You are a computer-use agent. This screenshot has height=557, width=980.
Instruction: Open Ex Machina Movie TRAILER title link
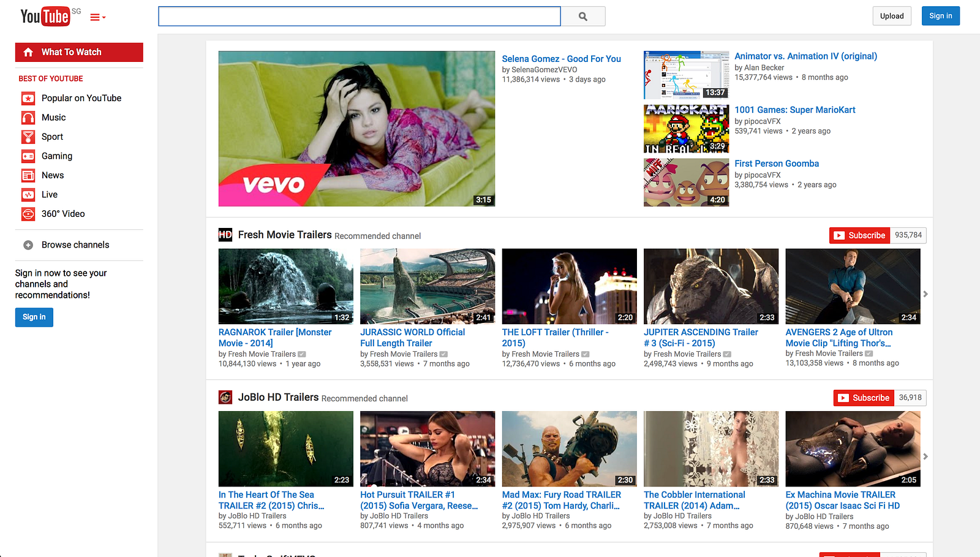[843, 500]
